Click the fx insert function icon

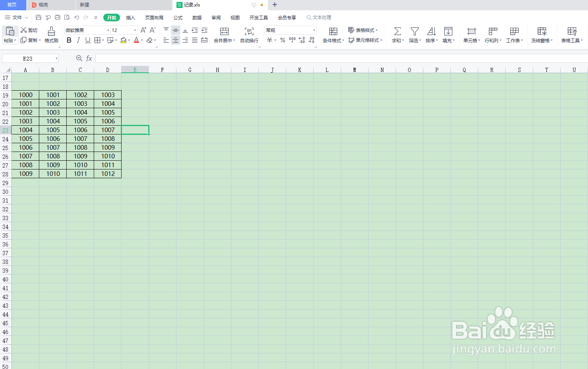coord(89,58)
